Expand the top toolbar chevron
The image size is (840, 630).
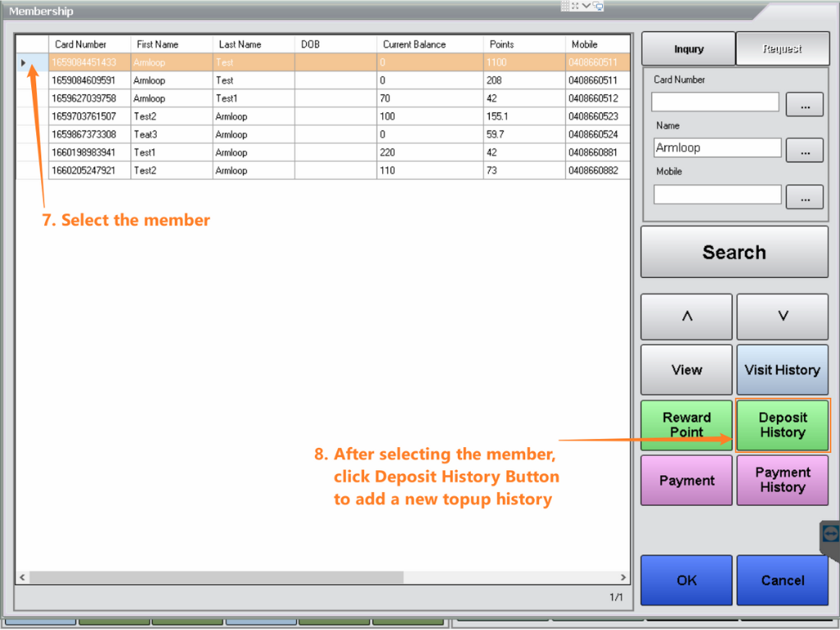tap(587, 6)
